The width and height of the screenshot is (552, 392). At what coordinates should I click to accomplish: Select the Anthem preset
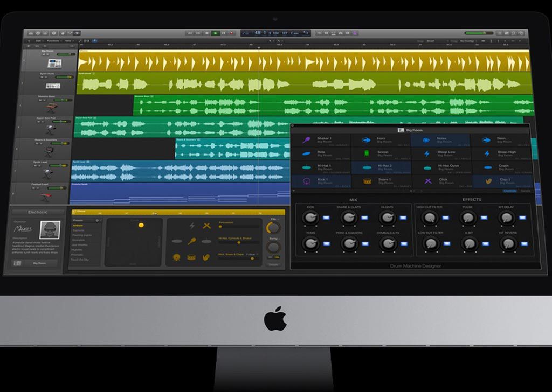tap(78, 226)
